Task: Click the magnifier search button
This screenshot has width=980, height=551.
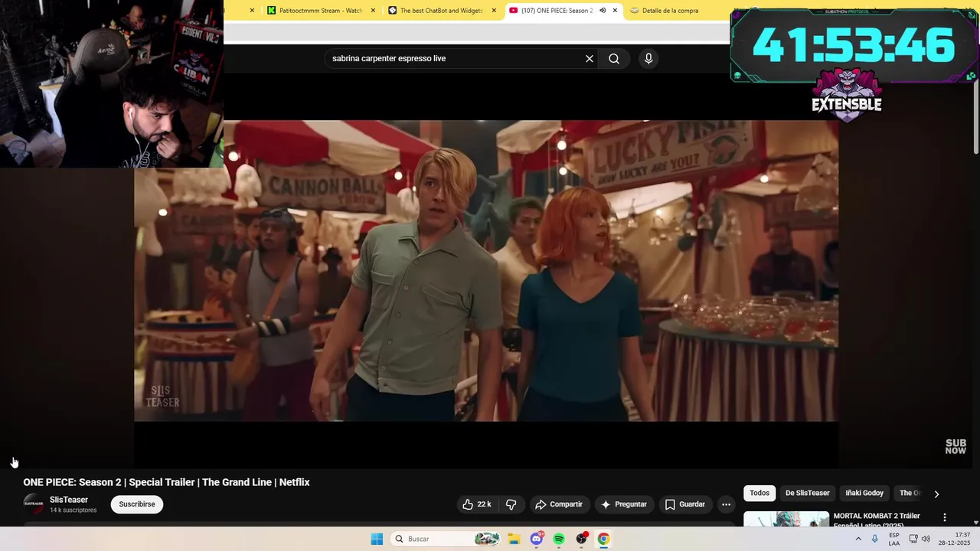Action: point(614,59)
